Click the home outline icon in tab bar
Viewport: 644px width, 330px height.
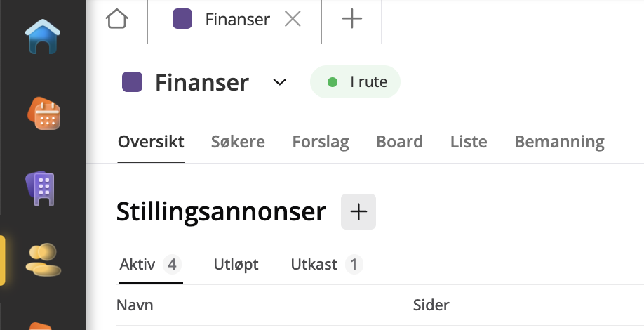[x=117, y=20]
